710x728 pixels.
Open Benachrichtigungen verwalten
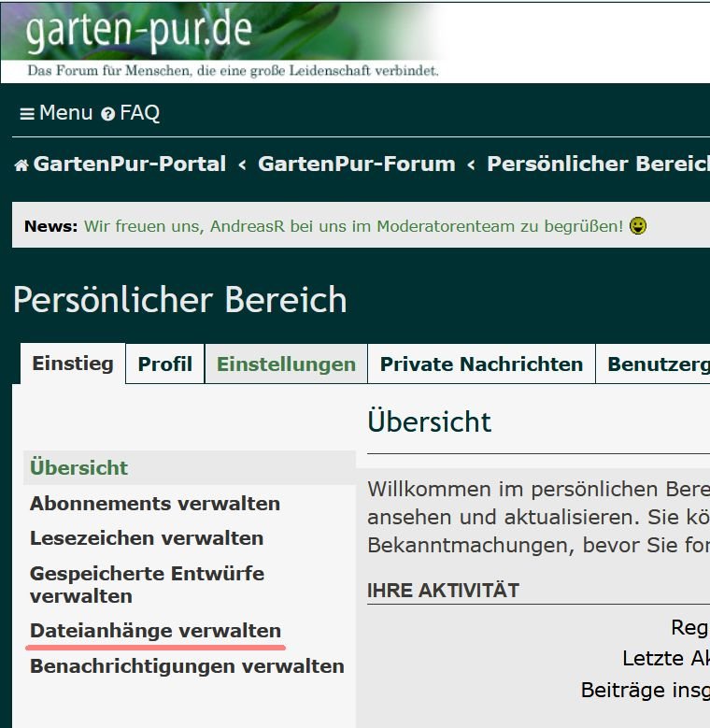pos(187,666)
